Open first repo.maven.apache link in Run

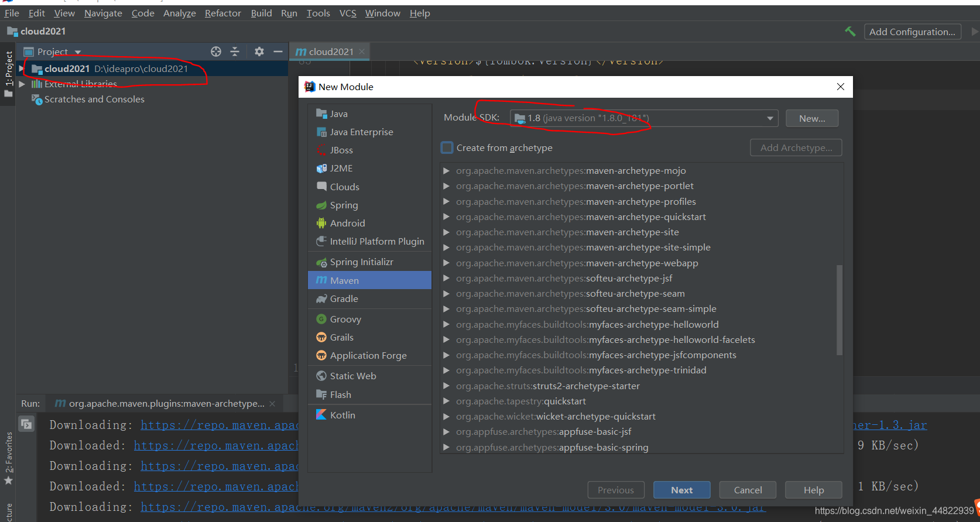click(220, 425)
